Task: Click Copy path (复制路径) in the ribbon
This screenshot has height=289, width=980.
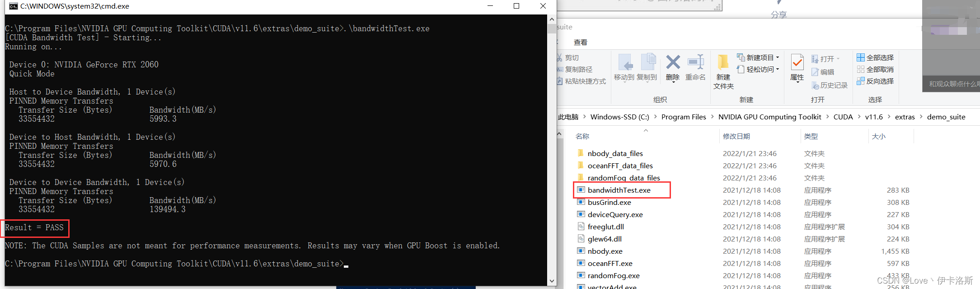Action: (x=575, y=70)
